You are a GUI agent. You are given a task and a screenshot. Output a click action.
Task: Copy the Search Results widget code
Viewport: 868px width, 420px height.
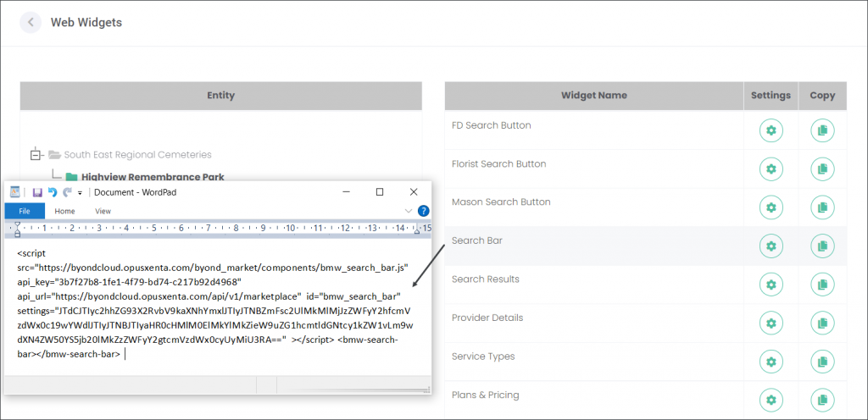click(822, 285)
